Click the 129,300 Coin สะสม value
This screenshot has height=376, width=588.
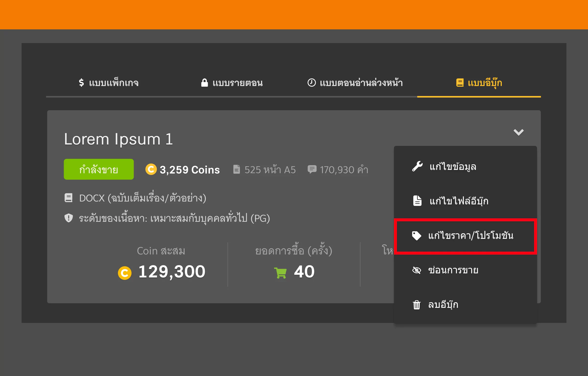pyautogui.click(x=172, y=272)
